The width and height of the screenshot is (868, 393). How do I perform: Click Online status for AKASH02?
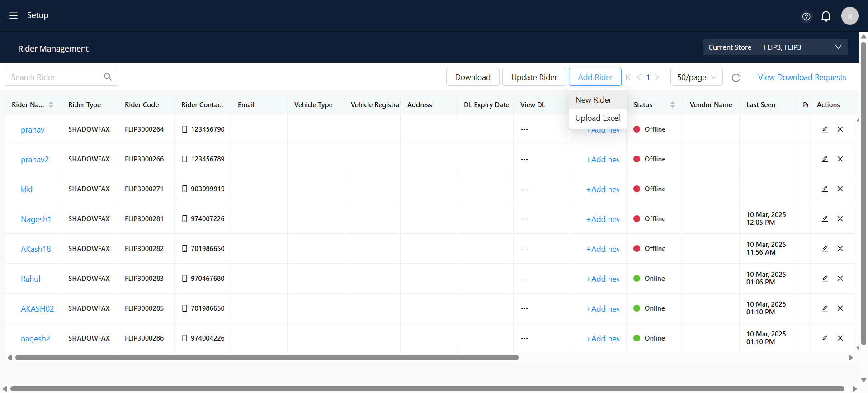pyautogui.click(x=649, y=308)
